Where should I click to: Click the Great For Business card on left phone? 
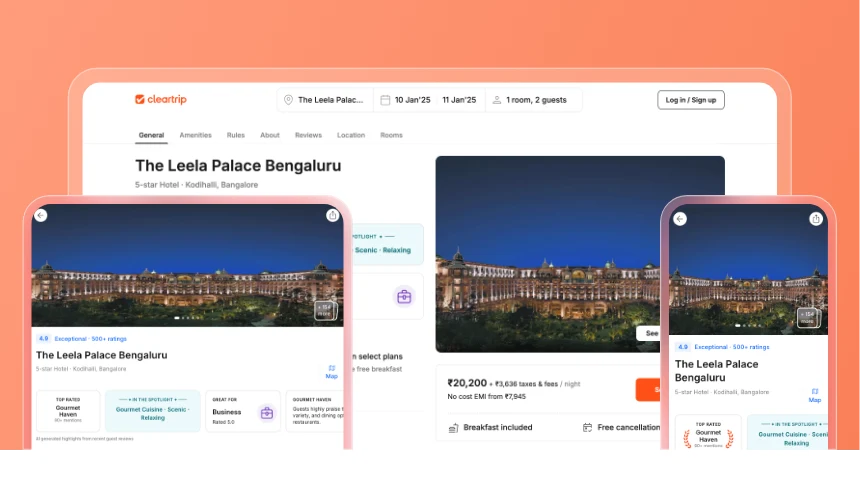click(x=243, y=411)
